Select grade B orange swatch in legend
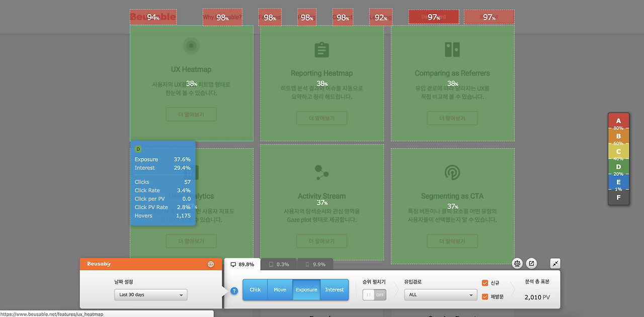Viewport: 644px width, 317px height. pos(618,136)
